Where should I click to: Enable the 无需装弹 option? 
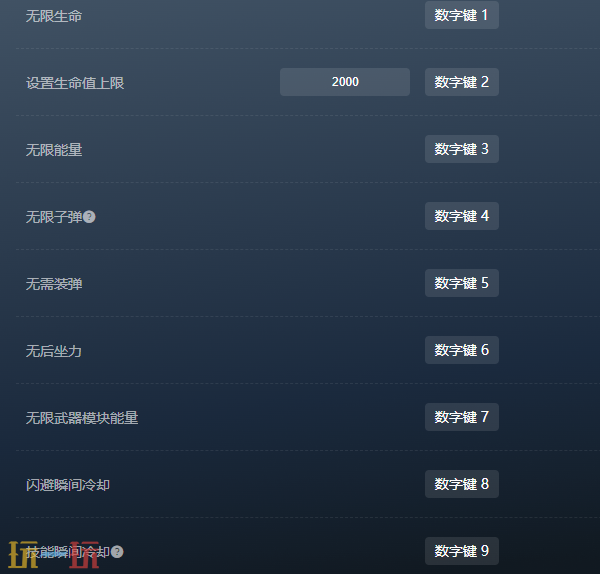click(54, 284)
